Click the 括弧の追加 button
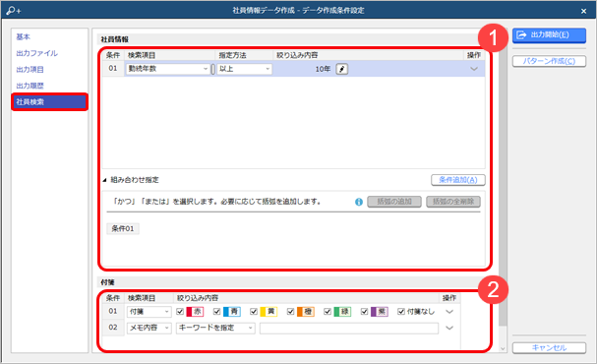 coord(394,202)
